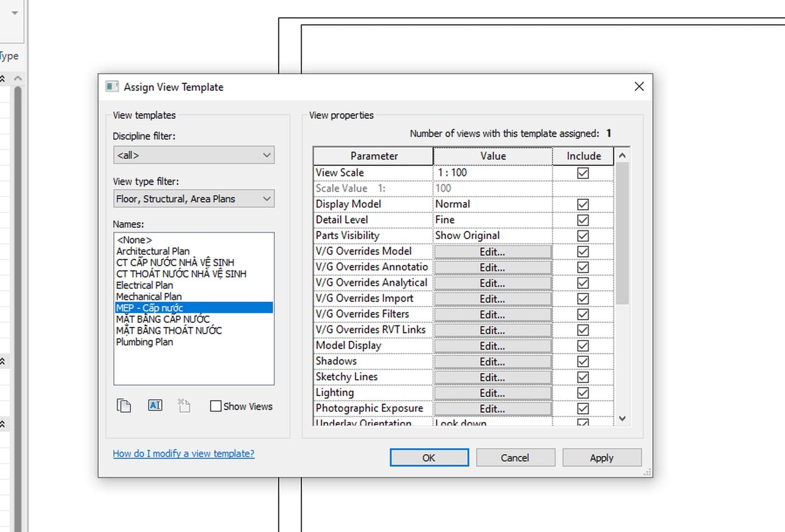Click the Apply button

pos(602,458)
